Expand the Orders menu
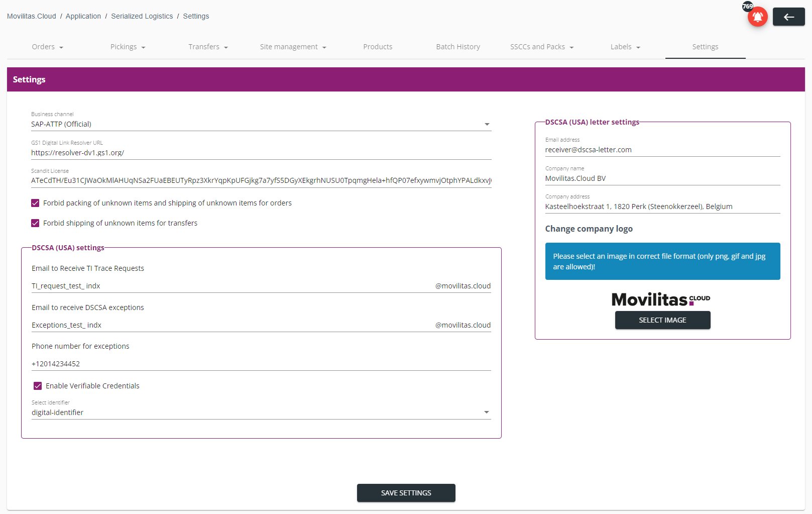812x514 pixels. pos(47,47)
